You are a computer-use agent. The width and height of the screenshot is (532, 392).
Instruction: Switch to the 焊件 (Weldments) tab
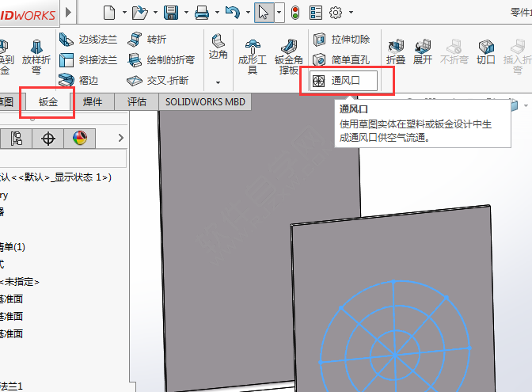[x=93, y=101]
